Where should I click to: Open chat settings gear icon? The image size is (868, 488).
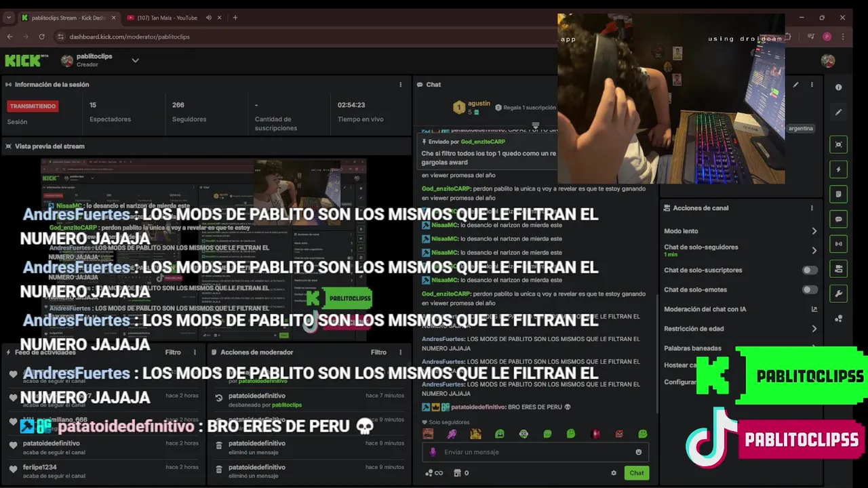coord(614,473)
